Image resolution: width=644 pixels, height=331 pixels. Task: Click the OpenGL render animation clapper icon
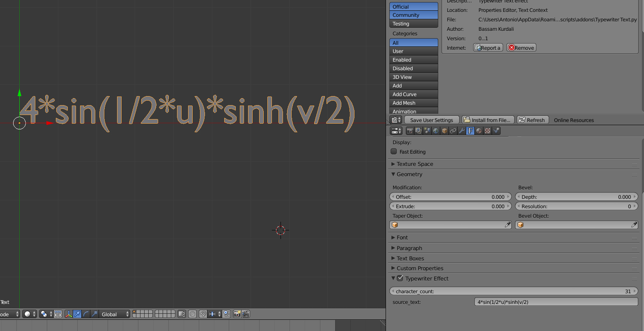point(246,314)
